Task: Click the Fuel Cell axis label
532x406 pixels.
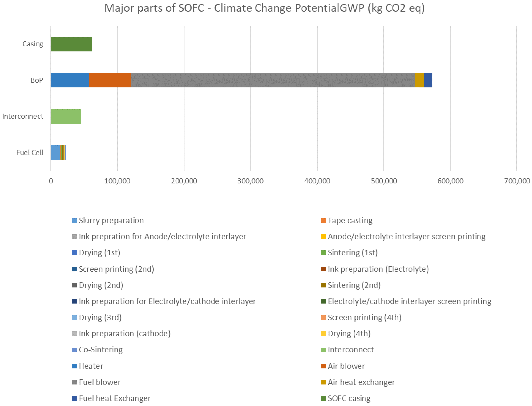Action: pyautogui.click(x=30, y=153)
